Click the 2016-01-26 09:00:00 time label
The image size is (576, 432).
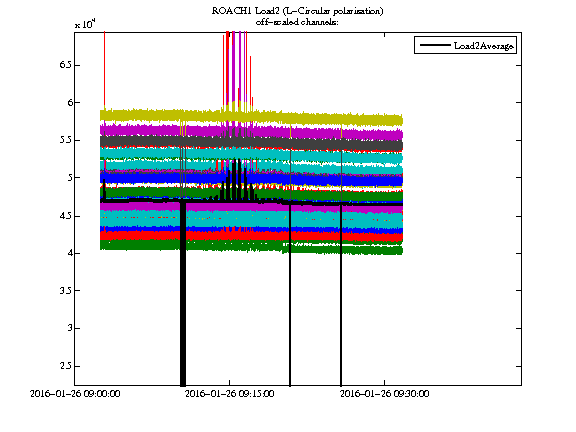pos(75,394)
